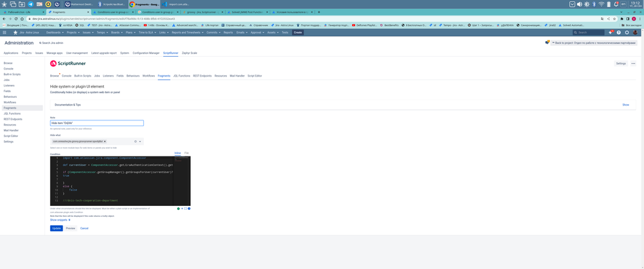Switch condition editor to File mode
The width and height of the screenshot is (644, 269).
pyautogui.click(x=186, y=153)
